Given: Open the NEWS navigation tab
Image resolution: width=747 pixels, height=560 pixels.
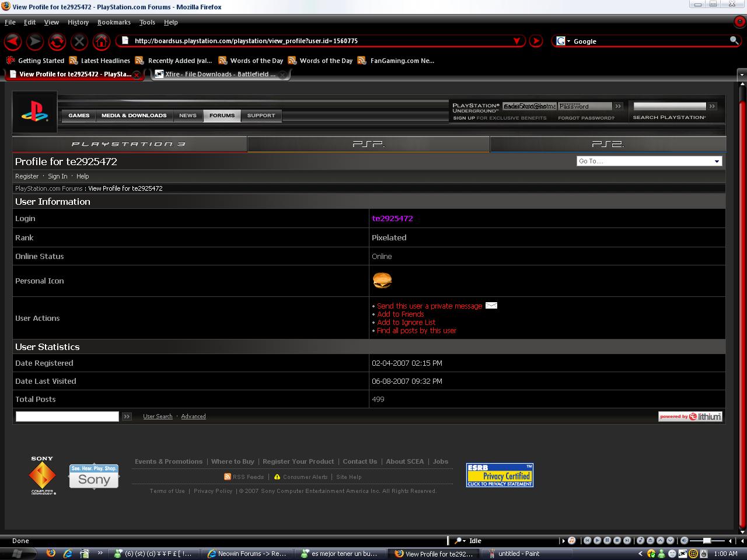Looking at the screenshot, I should pos(188,116).
